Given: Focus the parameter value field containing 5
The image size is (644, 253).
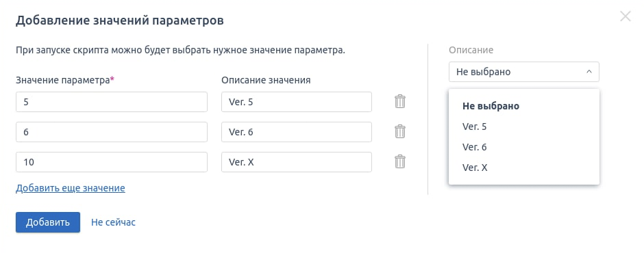Looking at the screenshot, I should click(x=112, y=102).
